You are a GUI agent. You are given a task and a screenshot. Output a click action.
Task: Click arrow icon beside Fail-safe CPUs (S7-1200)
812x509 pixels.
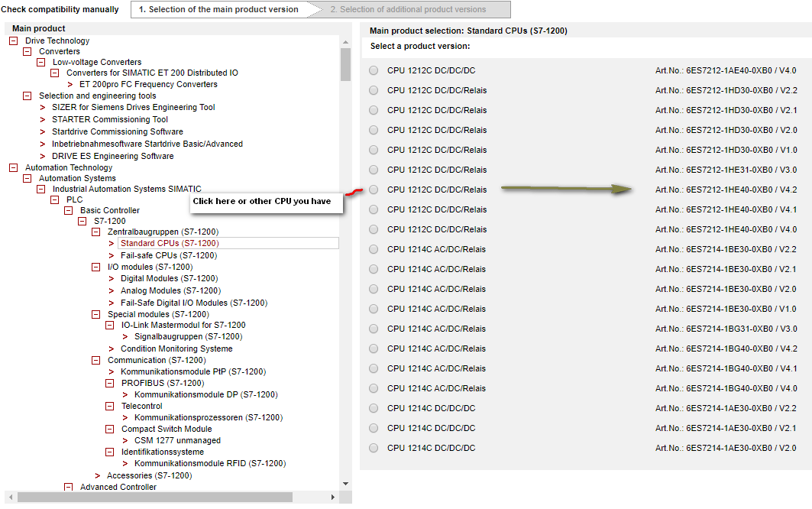[x=112, y=255]
